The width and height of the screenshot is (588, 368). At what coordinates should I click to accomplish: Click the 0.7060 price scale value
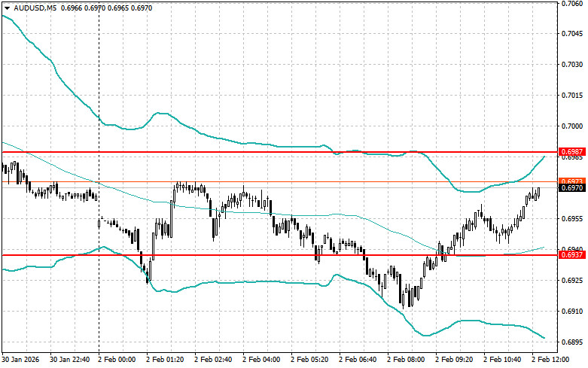coord(572,3)
